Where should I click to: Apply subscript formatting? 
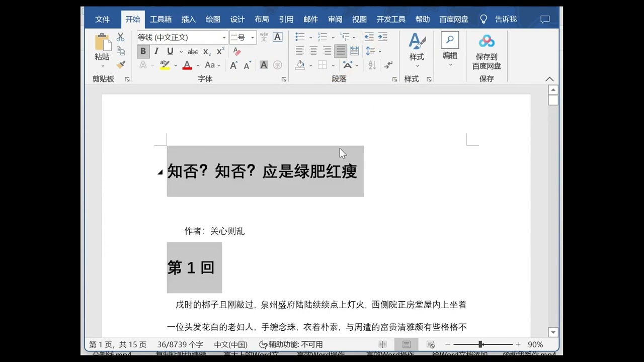[x=207, y=51]
